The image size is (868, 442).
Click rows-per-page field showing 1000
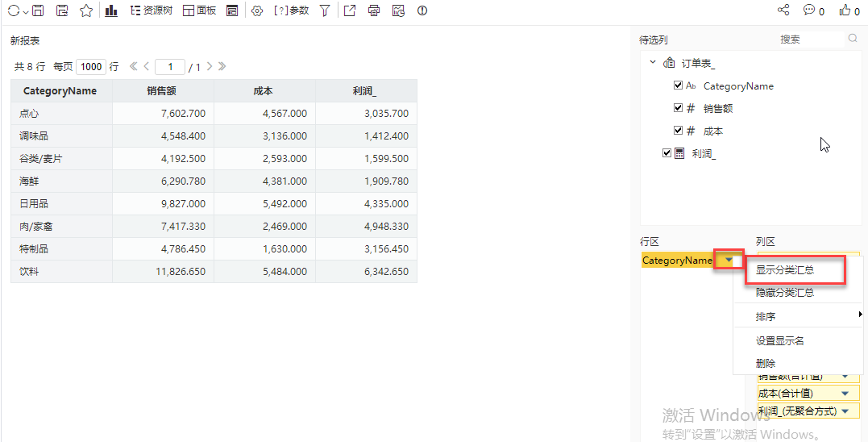tap(91, 66)
